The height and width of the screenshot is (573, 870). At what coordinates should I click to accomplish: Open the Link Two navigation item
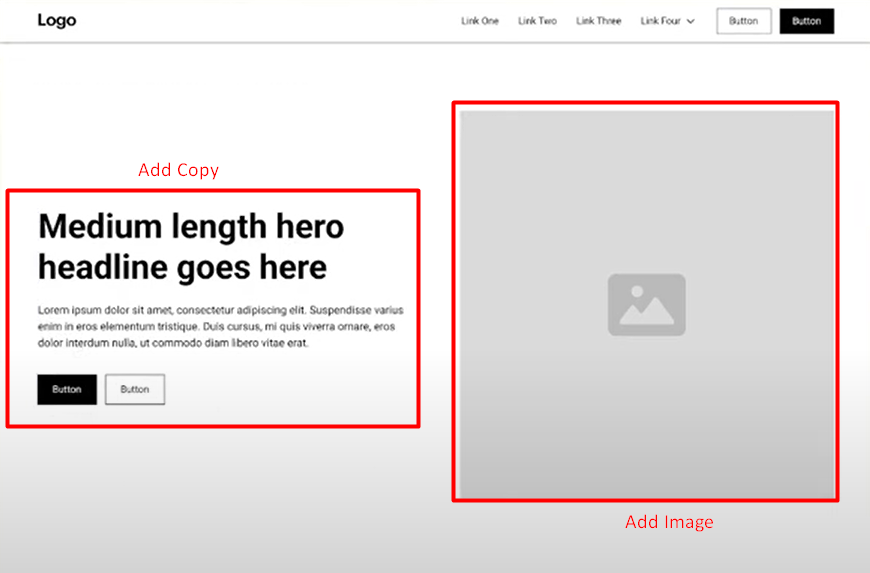click(537, 21)
